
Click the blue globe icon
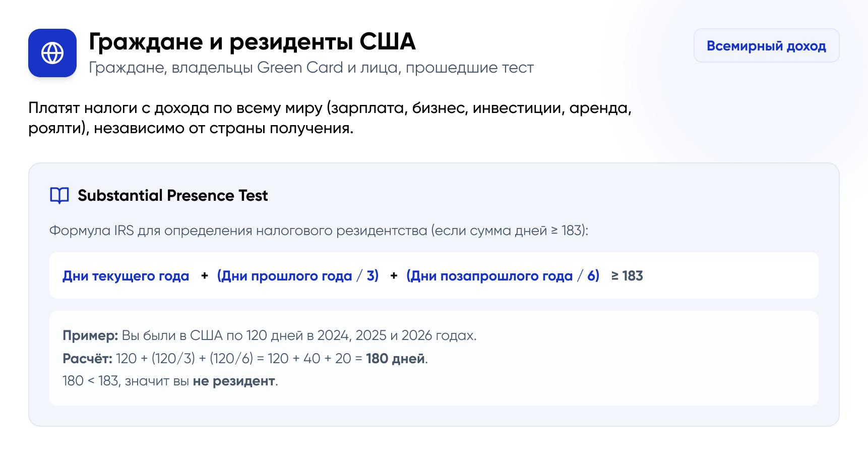point(52,53)
